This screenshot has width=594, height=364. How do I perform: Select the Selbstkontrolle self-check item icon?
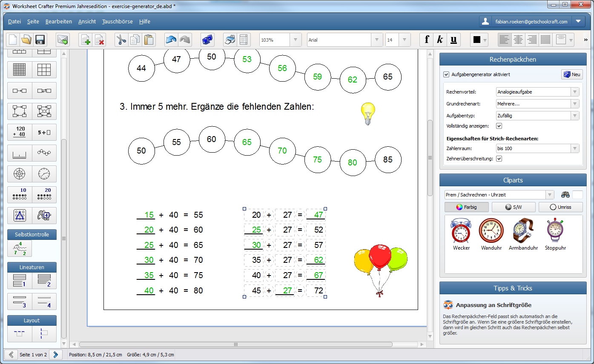pos(20,248)
